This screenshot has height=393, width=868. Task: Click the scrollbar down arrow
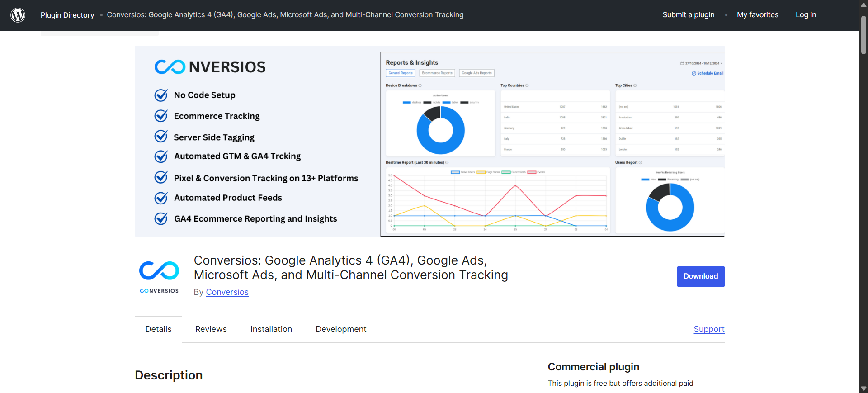point(863,388)
